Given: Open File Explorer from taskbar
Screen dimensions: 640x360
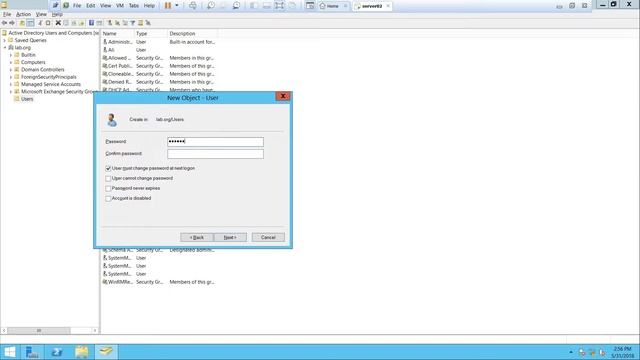Looking at the screenshot, I should 82,352.
